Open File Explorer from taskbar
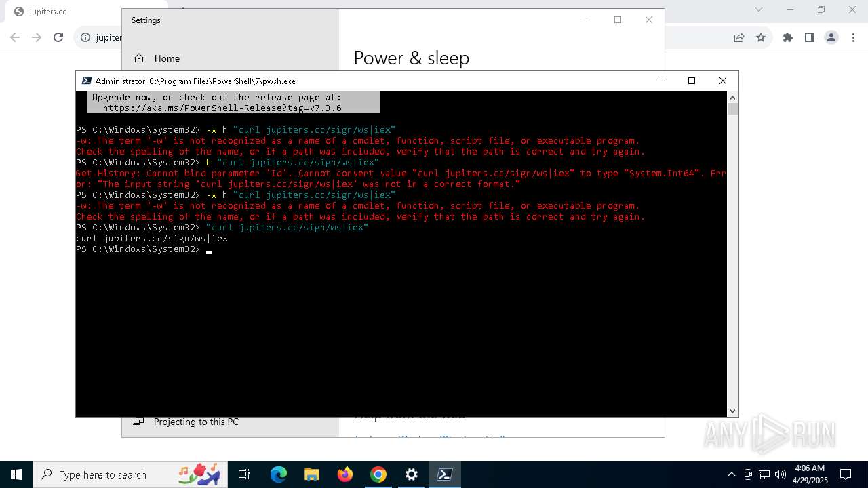The image size is (868, 488). (x=312, y=474)
